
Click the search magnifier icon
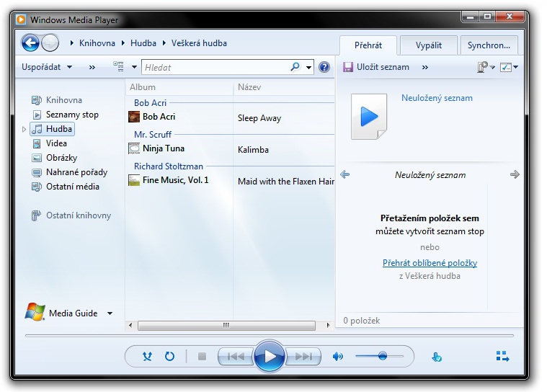click(295, 66)
